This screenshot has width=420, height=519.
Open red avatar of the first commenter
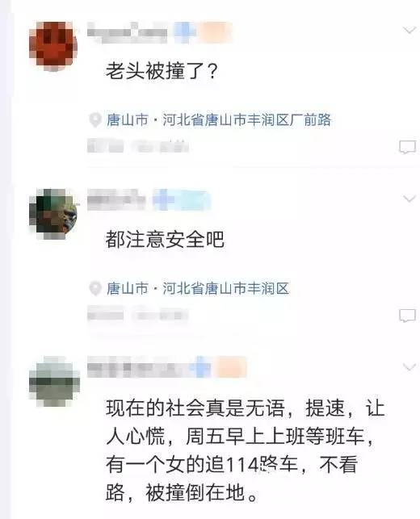pos(53,46)
